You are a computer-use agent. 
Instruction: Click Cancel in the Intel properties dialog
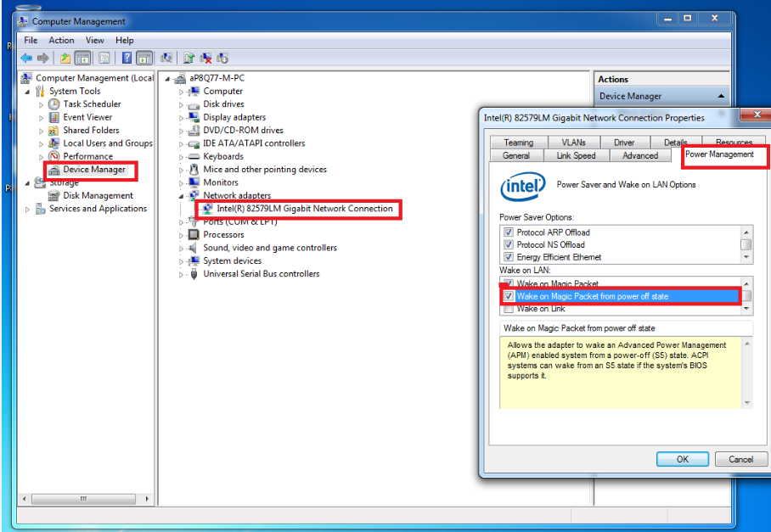pyautogui.click(x=741, y=459)
